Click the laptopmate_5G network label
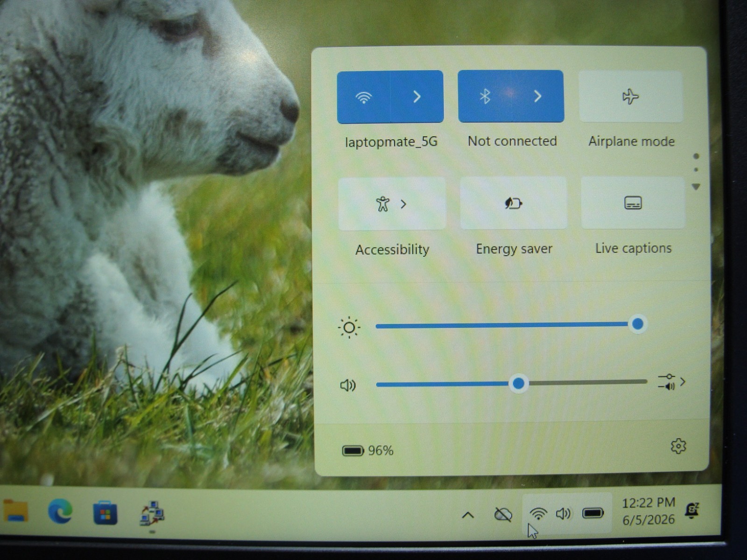The height and width of the screenshot is (560, 747). pyautogui.click(x=391, y=141)
